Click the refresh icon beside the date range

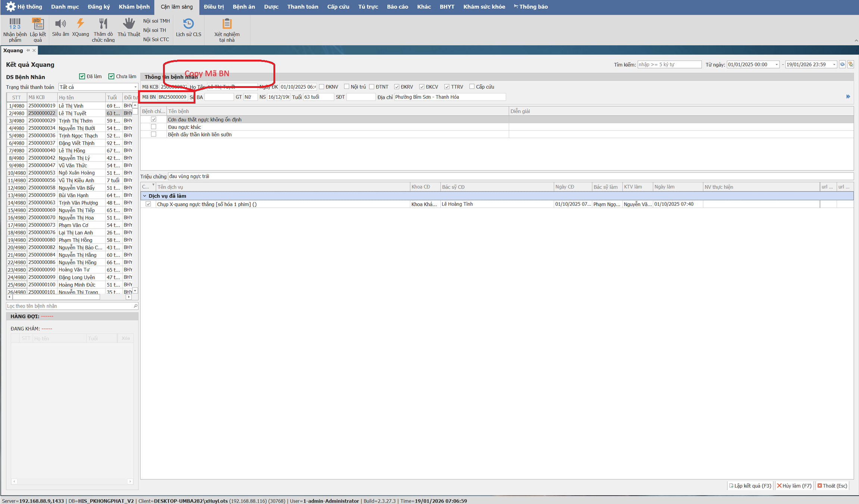pos(842,64)
